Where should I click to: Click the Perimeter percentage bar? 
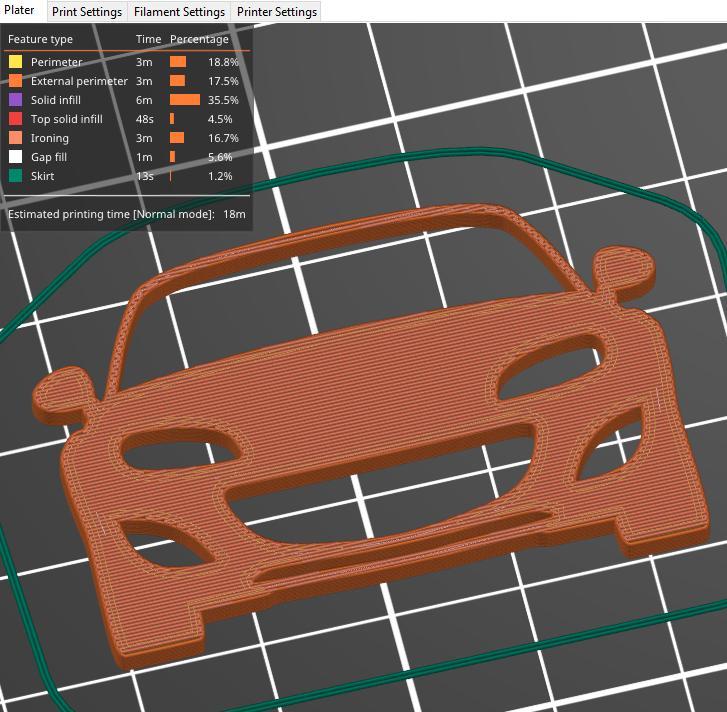click(178, 62)
